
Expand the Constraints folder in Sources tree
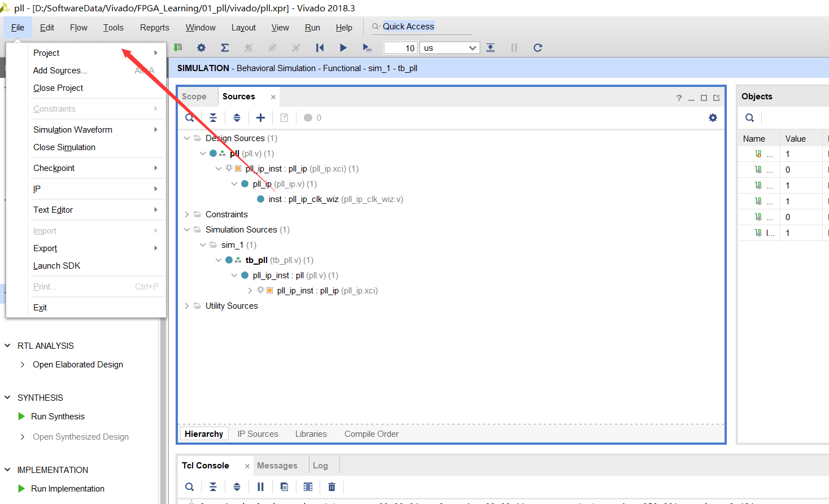tap(187, 214)
